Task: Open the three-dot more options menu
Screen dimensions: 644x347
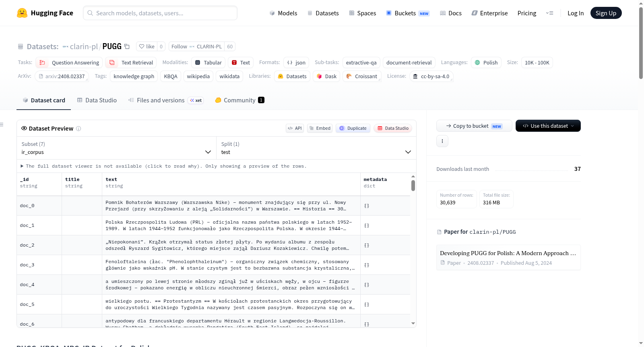Action: (442, 141)
